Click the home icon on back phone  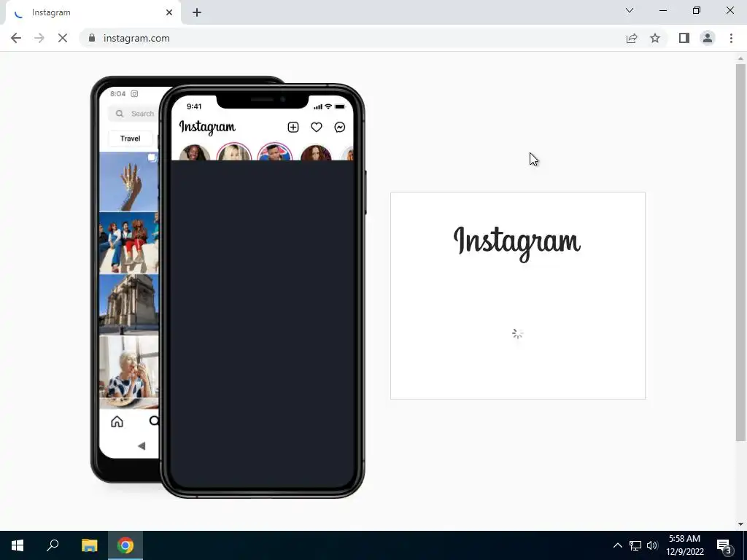point(117,421)
